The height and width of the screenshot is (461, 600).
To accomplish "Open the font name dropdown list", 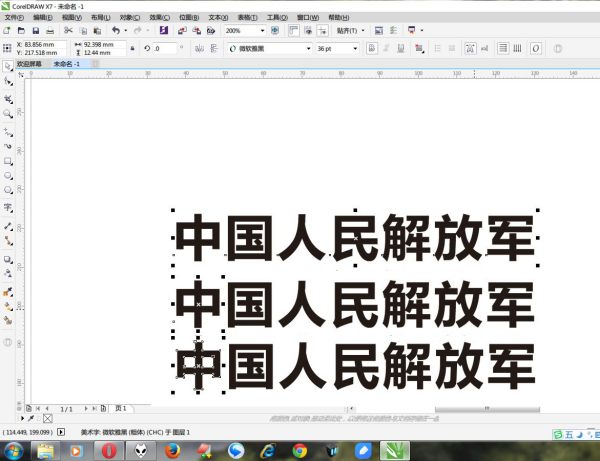I will 308,49.
